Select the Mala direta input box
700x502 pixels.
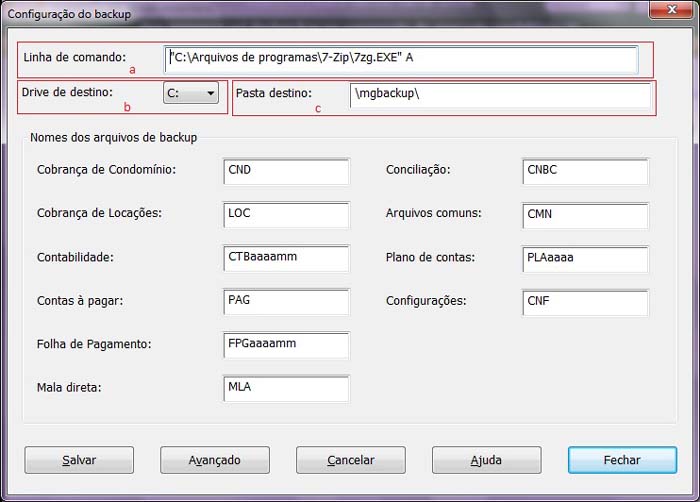[x=286, y=388]
